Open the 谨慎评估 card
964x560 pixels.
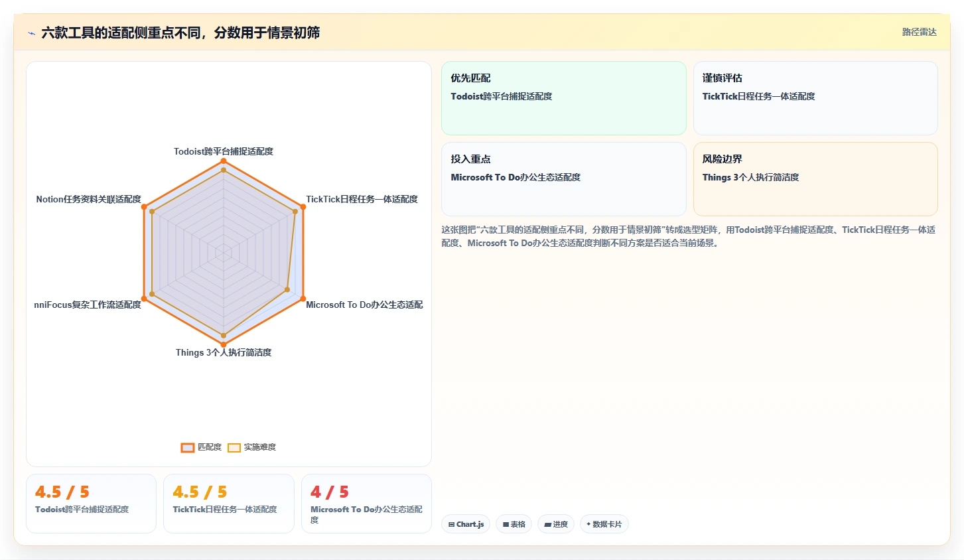(815, 98)
